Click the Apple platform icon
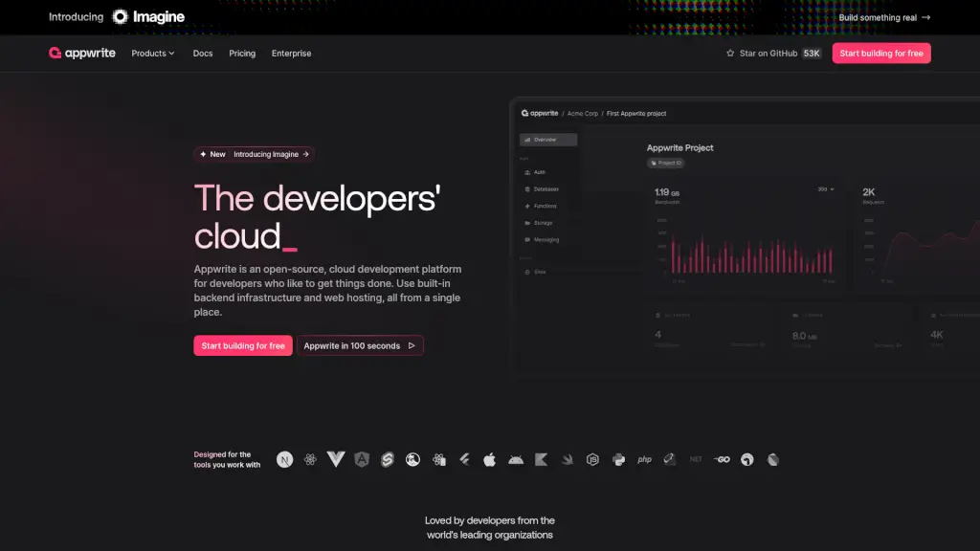Screen dimensions: 980x551 coord(491,459)
